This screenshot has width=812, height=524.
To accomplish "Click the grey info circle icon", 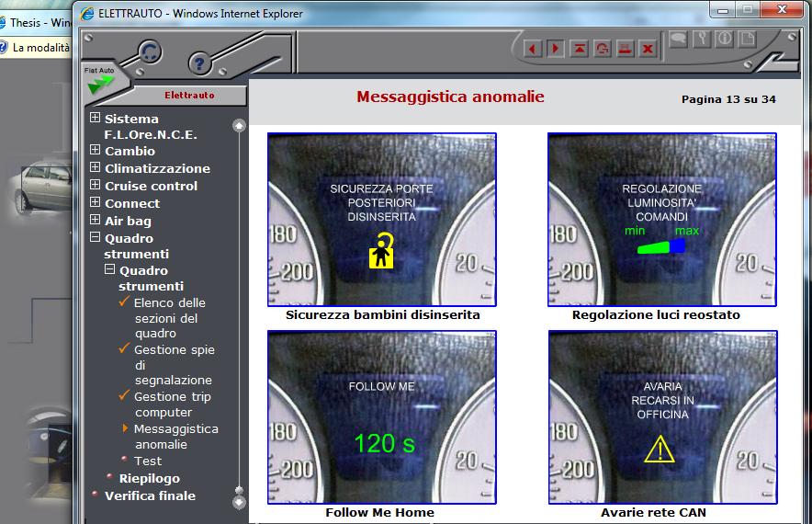I will (x=725, y=39).
